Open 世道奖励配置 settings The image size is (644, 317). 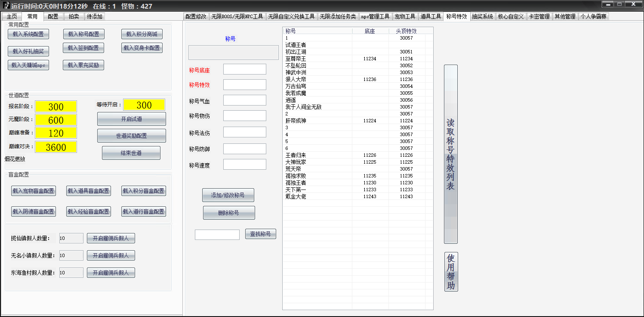131,136
